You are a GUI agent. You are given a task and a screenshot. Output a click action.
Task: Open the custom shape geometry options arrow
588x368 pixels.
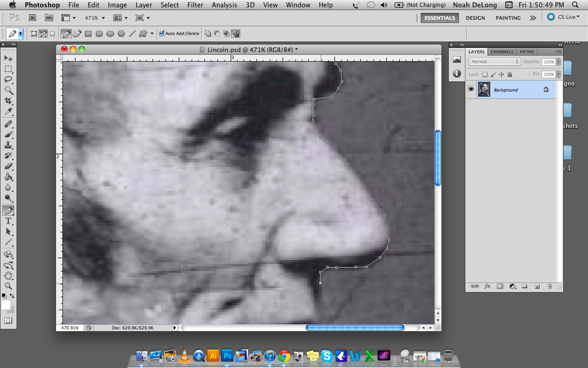click(152, 34)
